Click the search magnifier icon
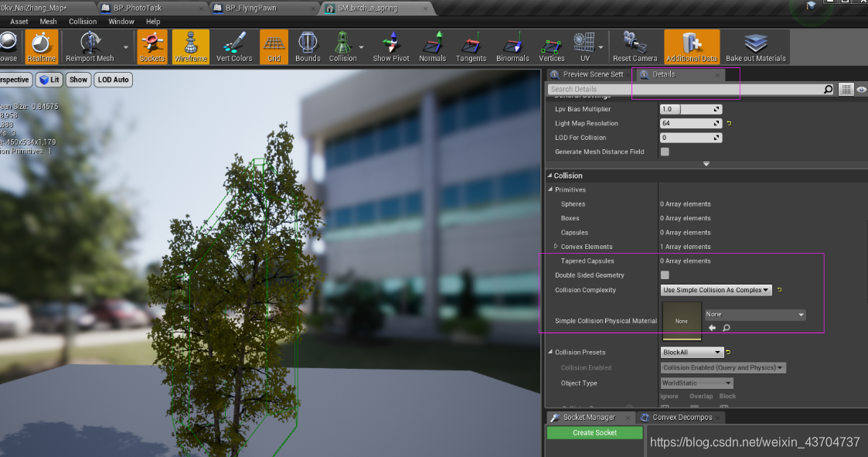868x457 pixels. (x=828, y=89)
